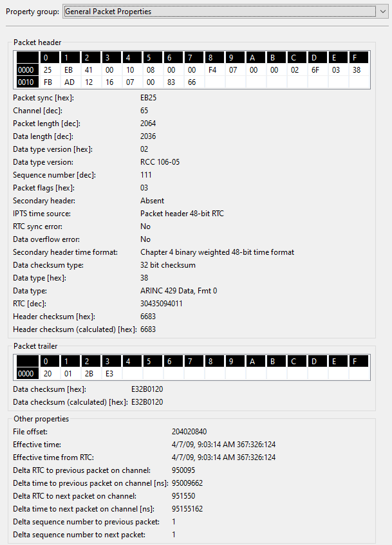Image resolution: width=392 pixels, height=545 pixels.
Task: Select the File offset value 204020840
Action: (x=190, y=432)
